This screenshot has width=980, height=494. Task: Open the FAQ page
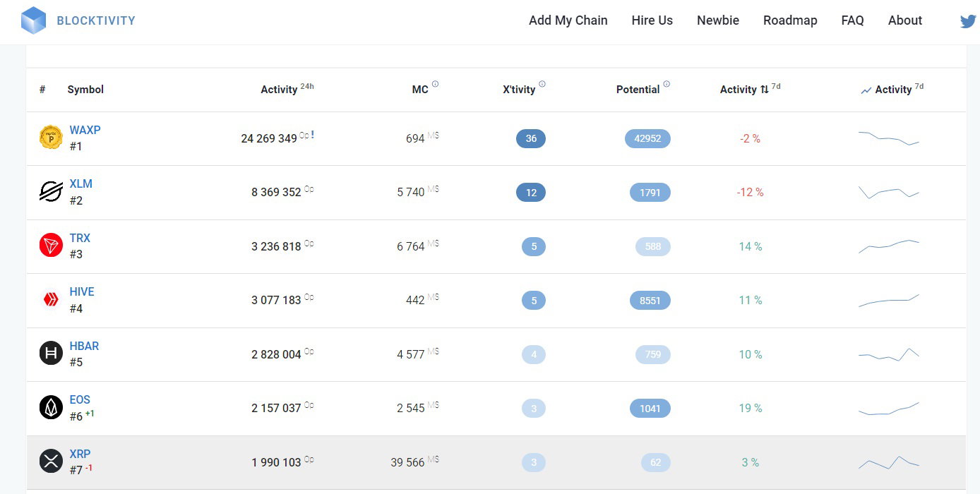852,20
